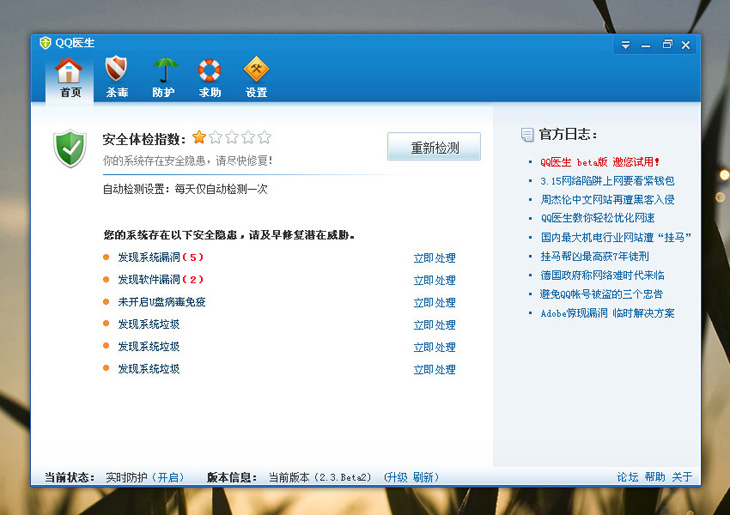
Task: Restore down the QQ医生 window
Action: 667,45
